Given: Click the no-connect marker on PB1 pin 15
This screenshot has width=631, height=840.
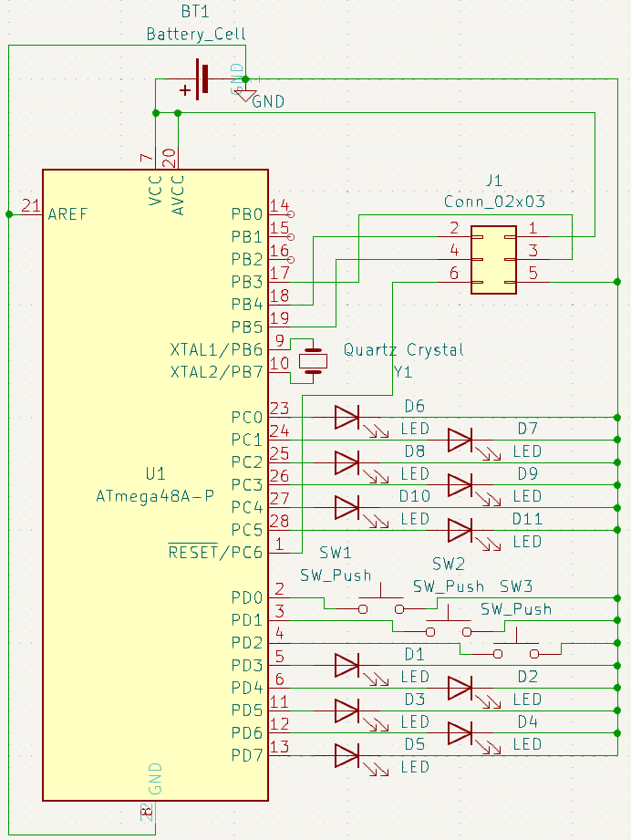Looking at the screenshot, I should pos(291,237).
